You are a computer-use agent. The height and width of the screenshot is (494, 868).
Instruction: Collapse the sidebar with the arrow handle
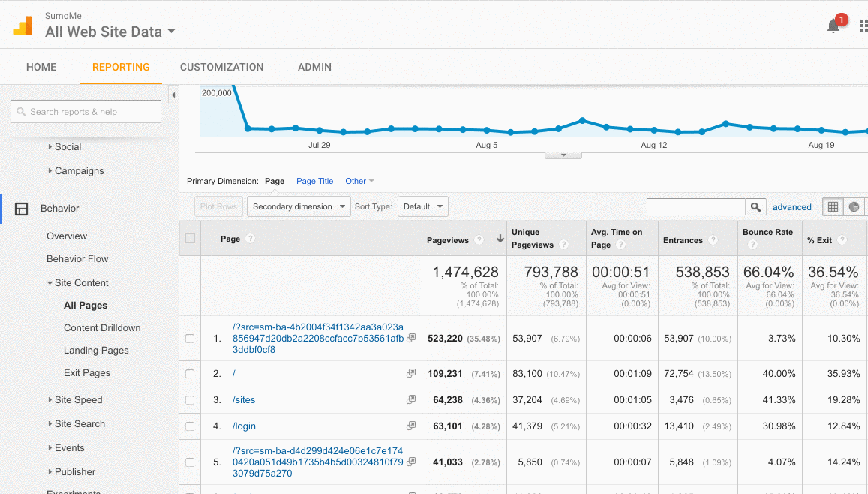173,95
